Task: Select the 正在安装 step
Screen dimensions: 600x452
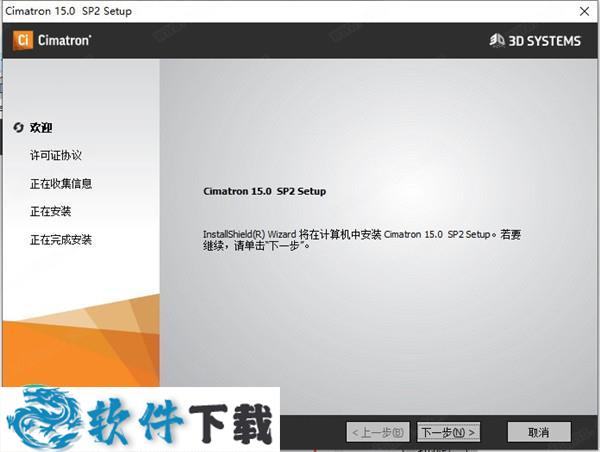Action: click(x=51, y=211)
